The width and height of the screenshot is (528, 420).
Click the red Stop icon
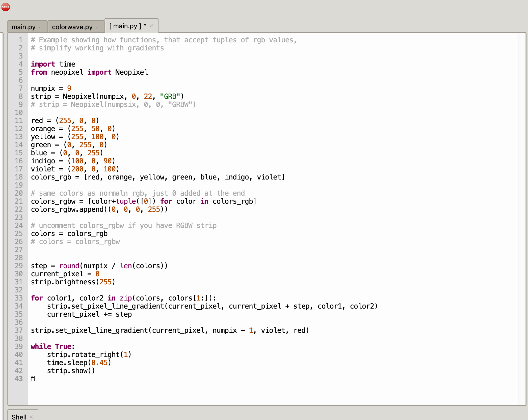(x=6, y=7)
